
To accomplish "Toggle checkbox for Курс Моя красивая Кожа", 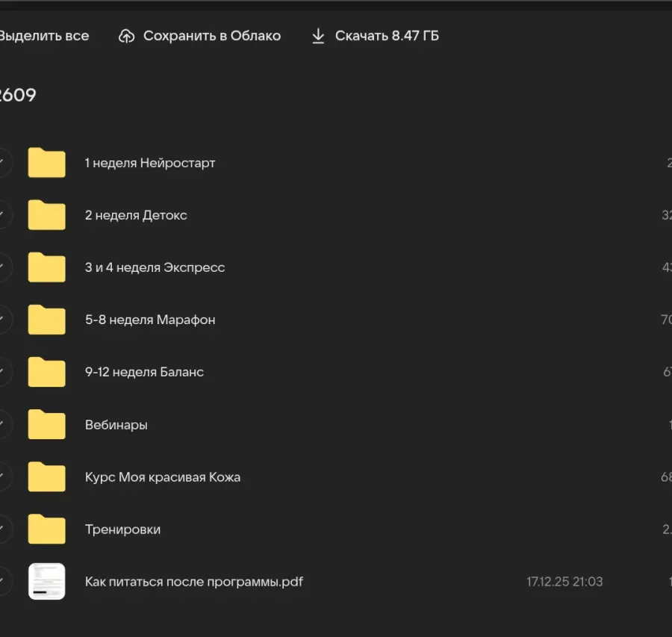I will (x=4, y=477).
